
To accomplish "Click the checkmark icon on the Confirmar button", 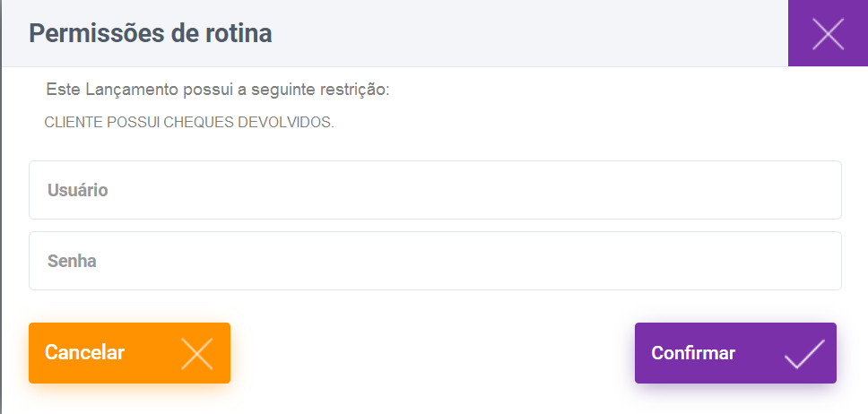I will coord(803,353).
